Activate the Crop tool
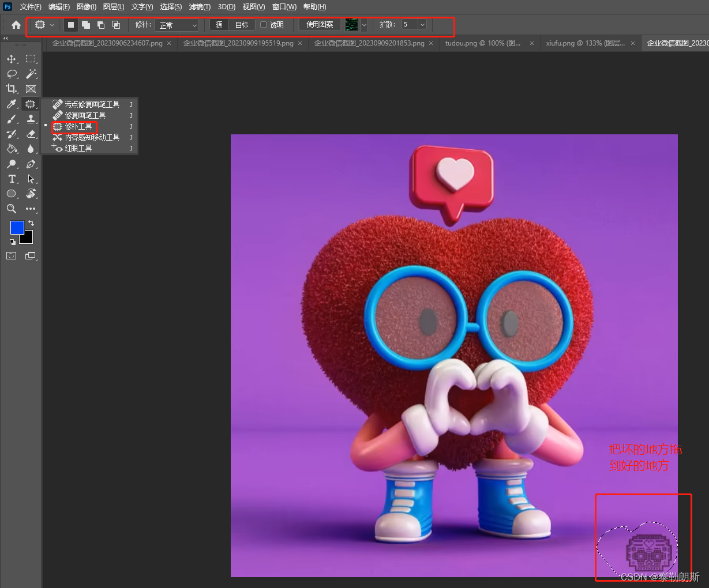Screen dimensions: 709x588 coord(11,89)
